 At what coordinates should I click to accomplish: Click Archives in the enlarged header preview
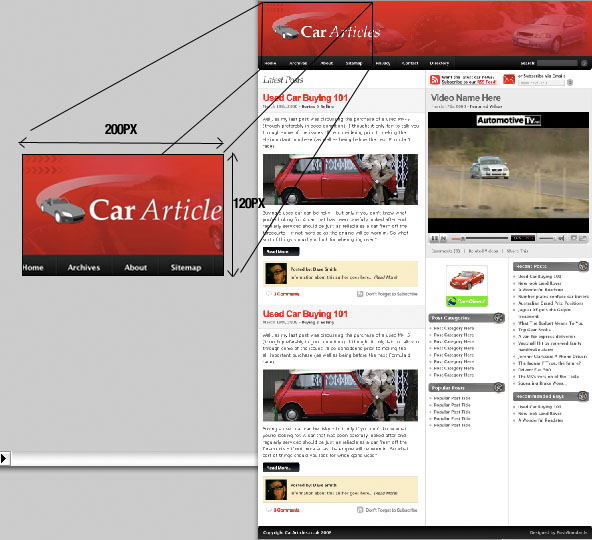point(84,267)
